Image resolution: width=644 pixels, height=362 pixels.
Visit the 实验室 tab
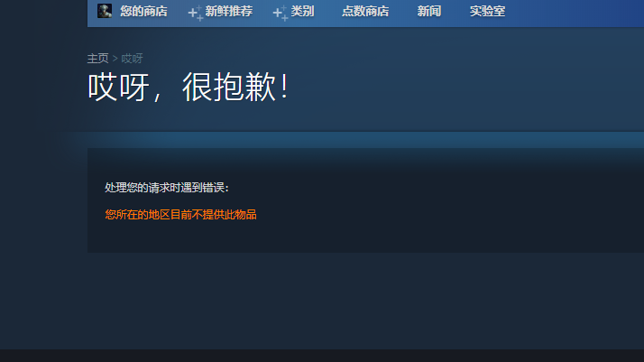pos(487,12)
